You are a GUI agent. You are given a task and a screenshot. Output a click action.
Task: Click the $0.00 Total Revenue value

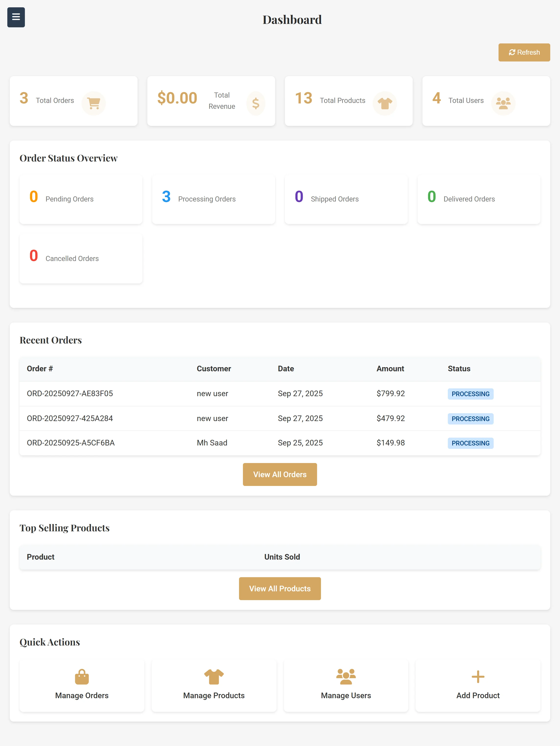pyautogui.click(x=177, y=98)
